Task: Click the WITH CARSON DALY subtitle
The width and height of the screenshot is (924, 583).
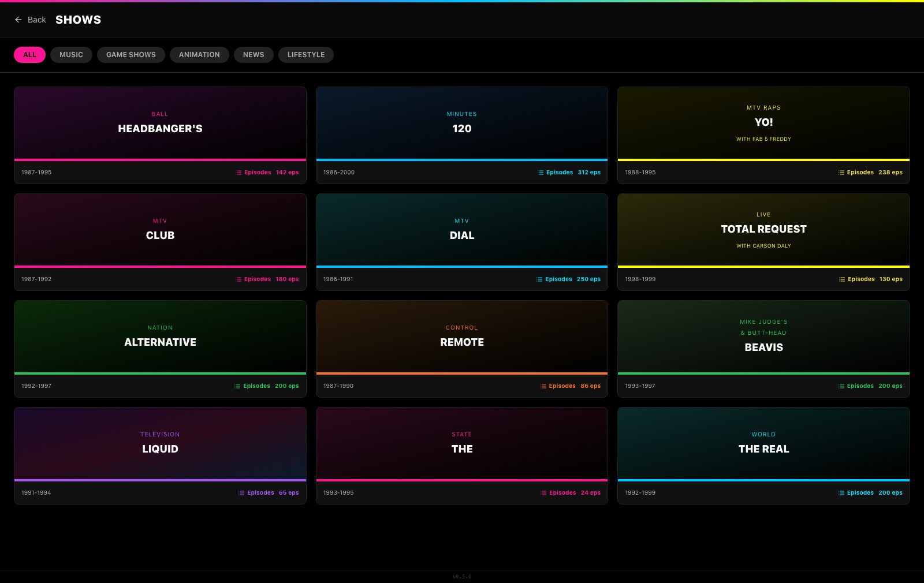Action: [763, 246]
